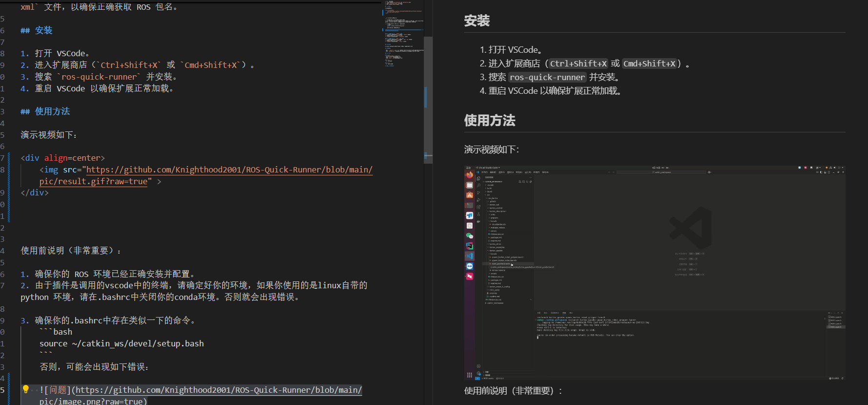Screen dimensions: 868x405
Task: Click the demo GIF image in the preview
Action: [x=654, y=273]
